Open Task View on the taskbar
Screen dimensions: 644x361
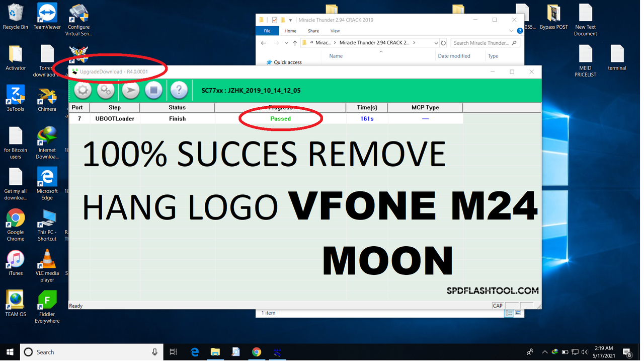[173, 352]
